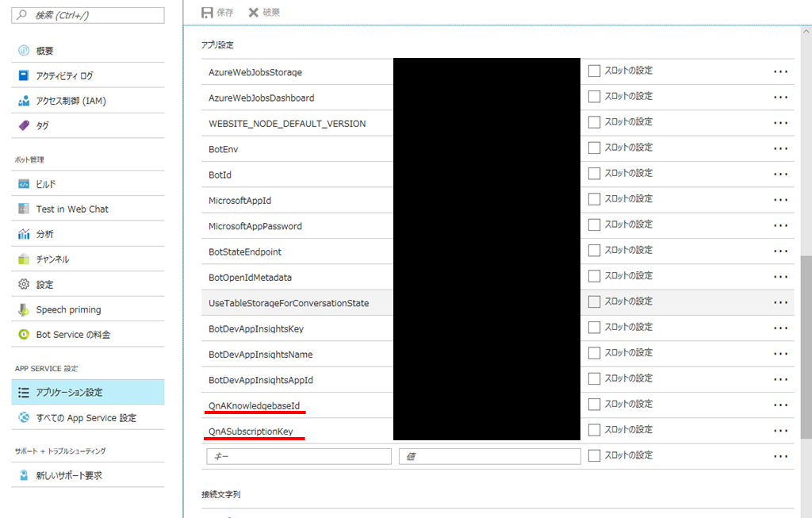Screen dimensions: 812x518
Task: Click the 分析 analytics chart icon
Action: pyautogui.click(x=24, y=234)
